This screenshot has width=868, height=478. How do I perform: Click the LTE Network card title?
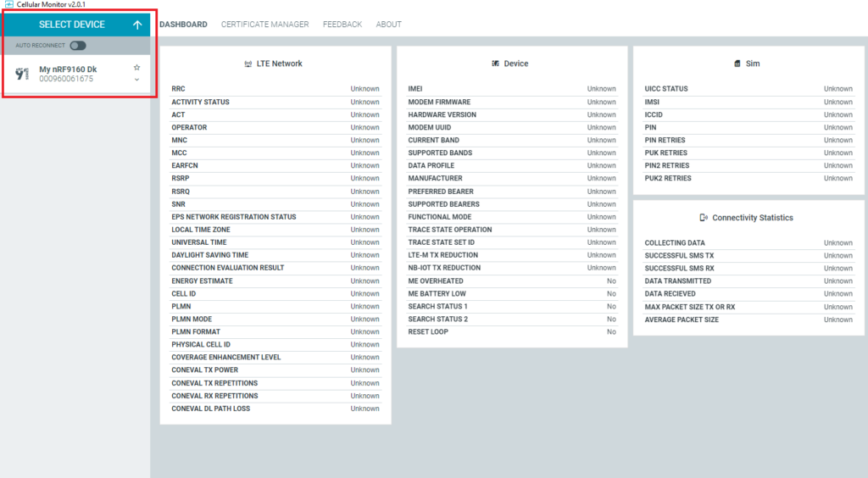click(280, 64)
